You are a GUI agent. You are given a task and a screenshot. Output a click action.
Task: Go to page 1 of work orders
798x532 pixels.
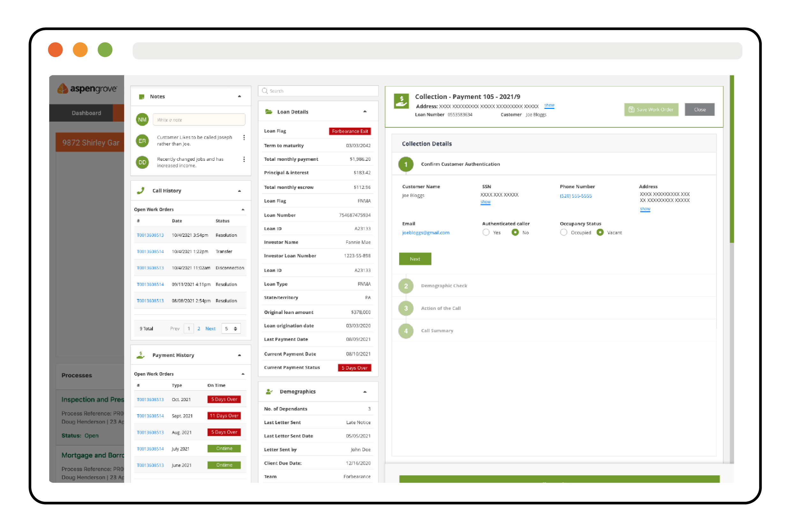coord(189,328)
